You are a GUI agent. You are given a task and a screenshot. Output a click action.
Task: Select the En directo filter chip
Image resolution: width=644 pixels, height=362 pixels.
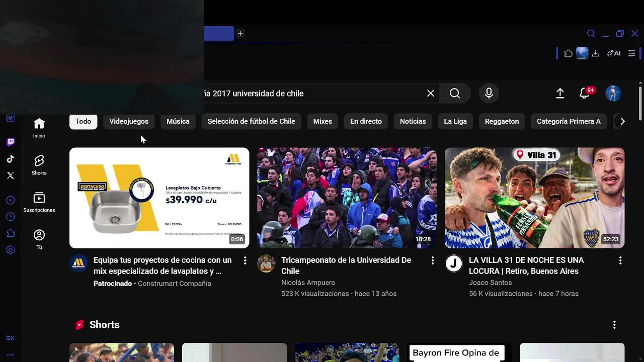pos(366,121)
